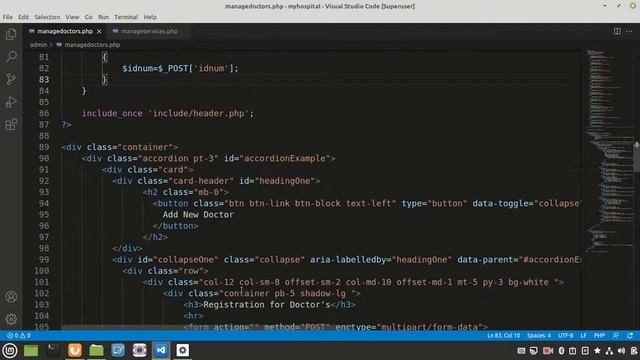Click the admin breadcrumb folder
Screen dimensions: 640x360
[x=38, y=45]
